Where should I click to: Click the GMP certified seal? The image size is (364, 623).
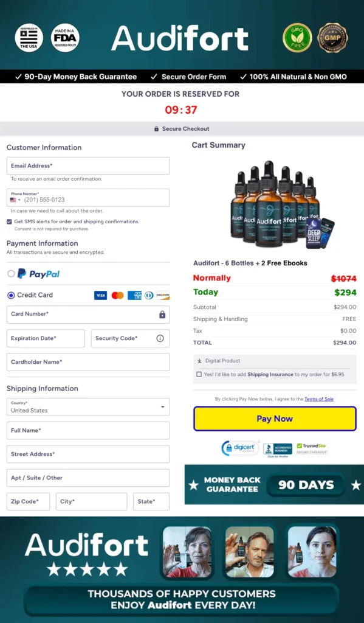click(332, 38)
